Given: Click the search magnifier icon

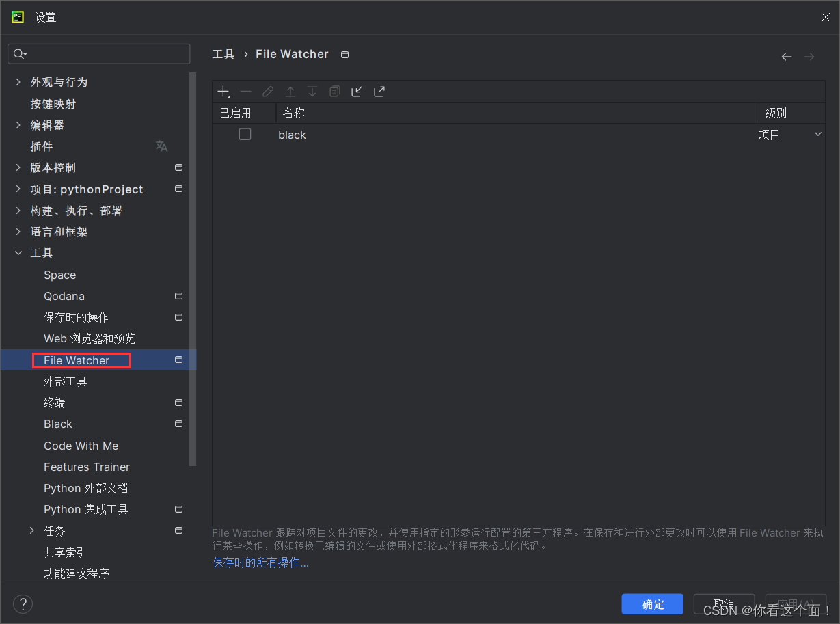Looking at the screenshot, I should coord(19,54).
